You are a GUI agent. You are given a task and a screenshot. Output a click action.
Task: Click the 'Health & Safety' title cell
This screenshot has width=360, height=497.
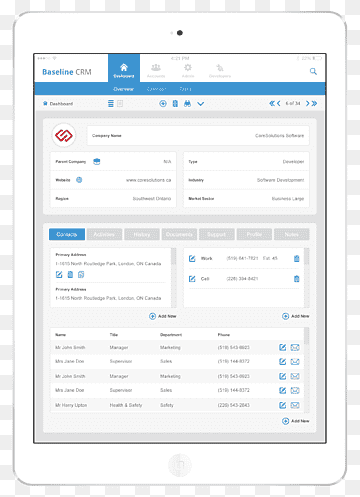click(126, 405)
